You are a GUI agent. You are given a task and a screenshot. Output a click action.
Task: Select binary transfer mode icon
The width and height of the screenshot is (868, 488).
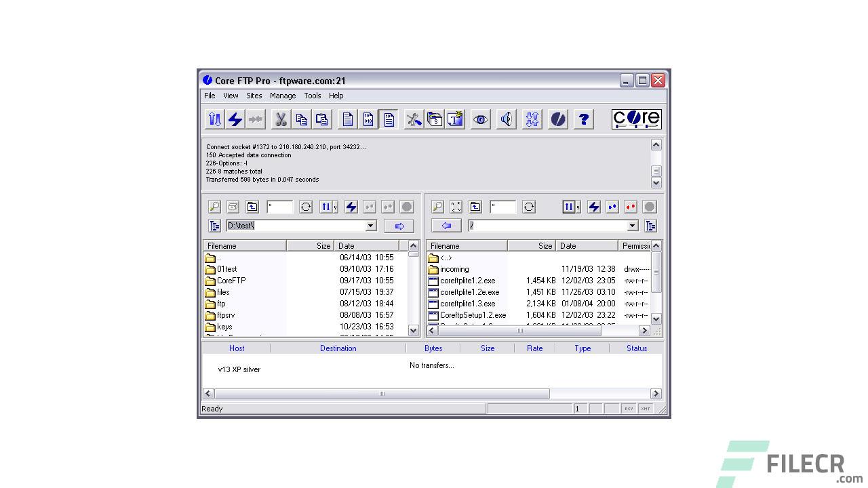(x=368, y=120)
